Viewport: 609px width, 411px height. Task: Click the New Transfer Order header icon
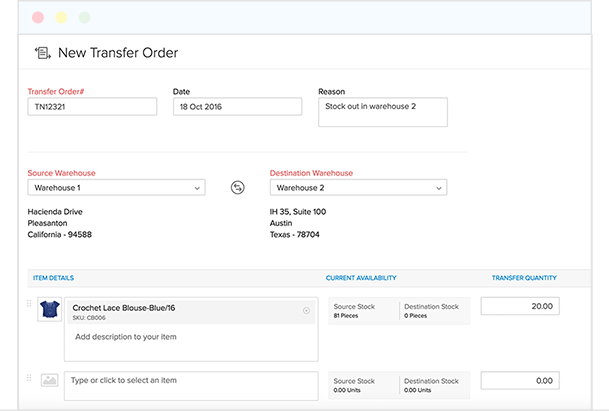pyautogui.click(x=43, y=53)
